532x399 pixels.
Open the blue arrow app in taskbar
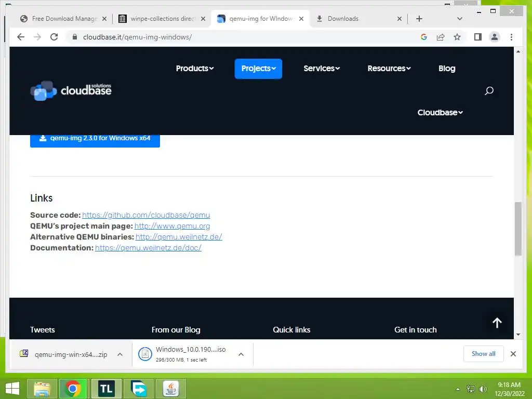(138, 389)
